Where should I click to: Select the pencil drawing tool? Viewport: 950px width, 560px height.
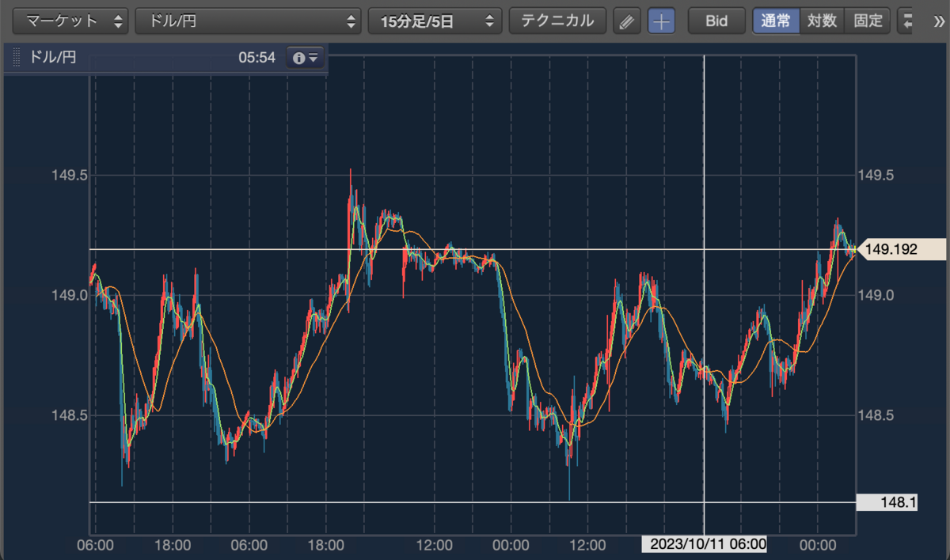pos(627,21)
